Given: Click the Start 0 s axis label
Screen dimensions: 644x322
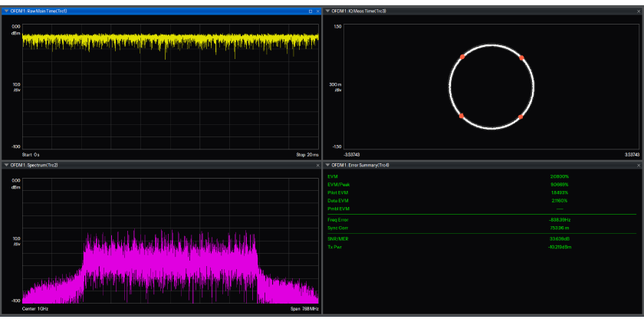Looking at the screenshot, I should tap(31, 155).
